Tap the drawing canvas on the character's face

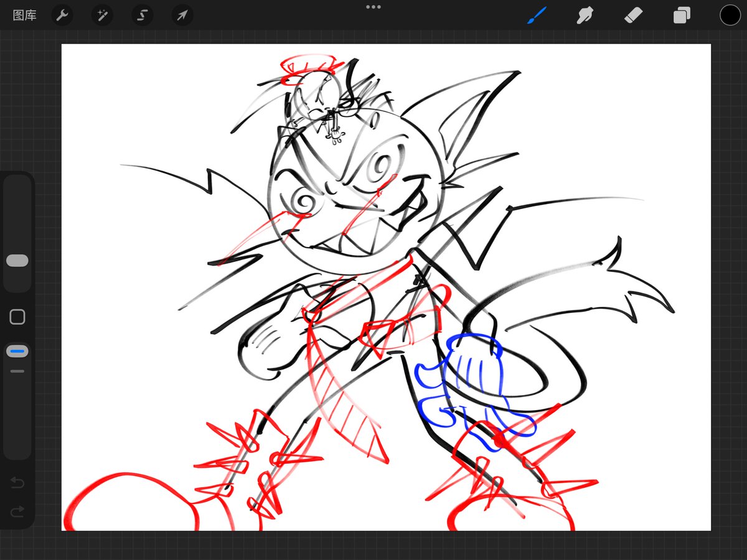pos(358,193)
